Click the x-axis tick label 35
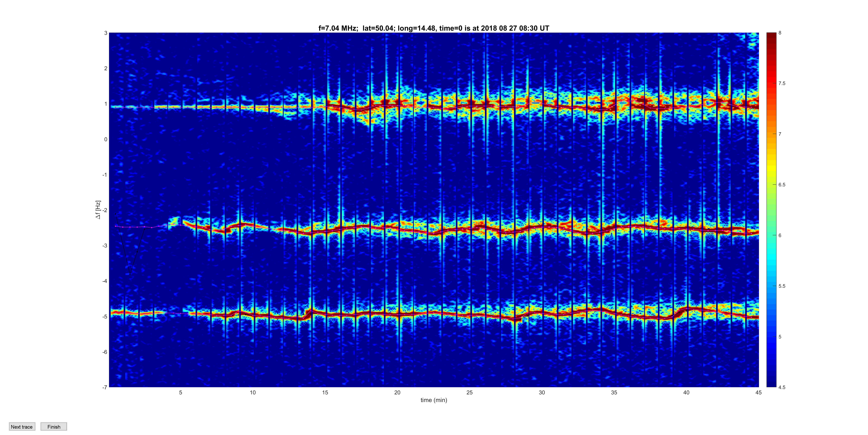The height and width of the screenshot is (435, 868). [614, 393]
